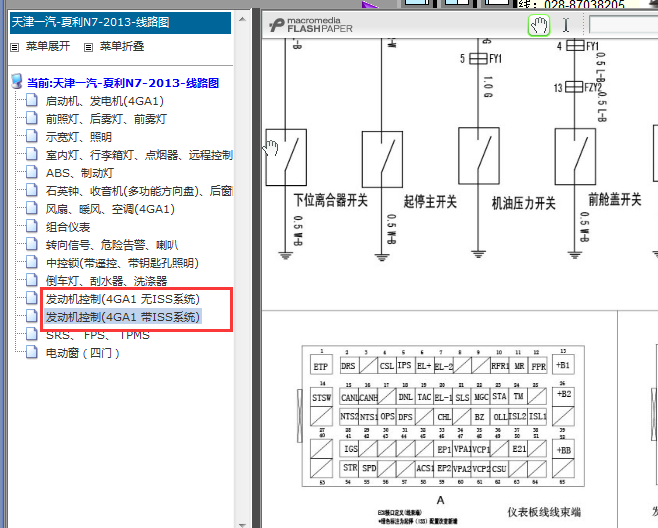
Task: Open 风扇、暖风、空调(4GA1) diagram
Action: click(110, 209)
